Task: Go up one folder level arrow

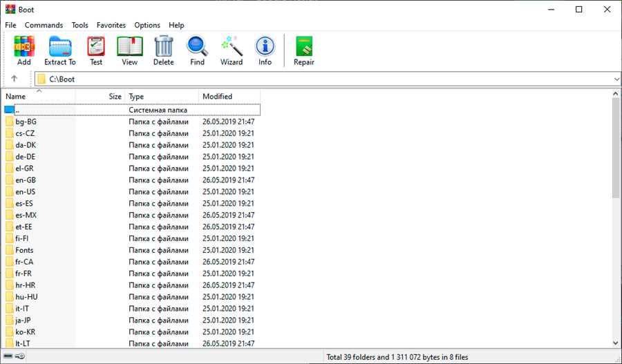Action: coord(15,79)
